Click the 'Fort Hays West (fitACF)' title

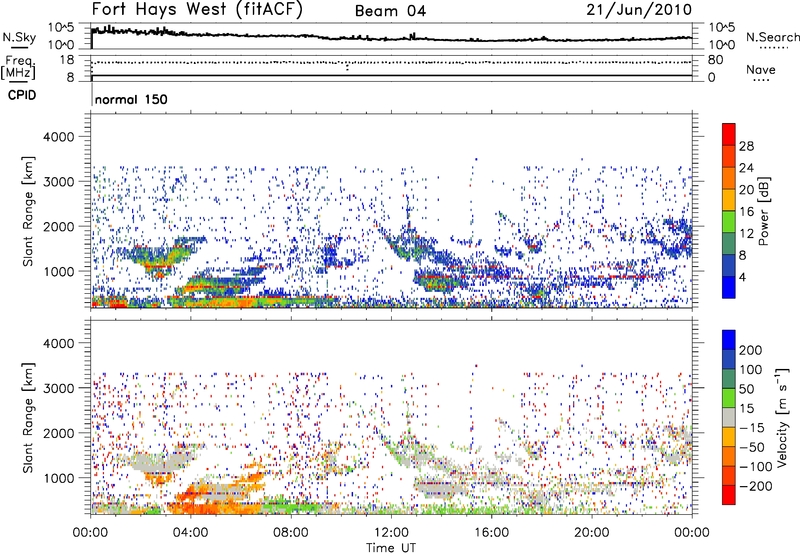(x=197, y=10)
